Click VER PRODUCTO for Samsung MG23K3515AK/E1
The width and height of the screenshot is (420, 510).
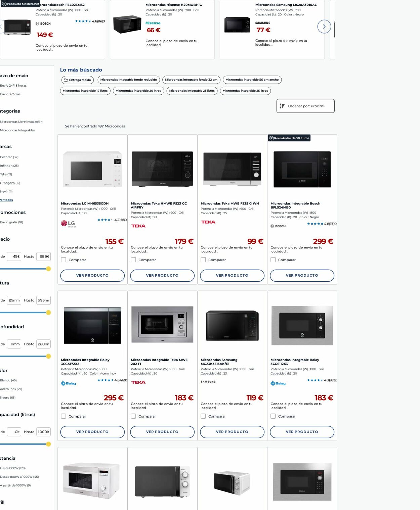232,432
